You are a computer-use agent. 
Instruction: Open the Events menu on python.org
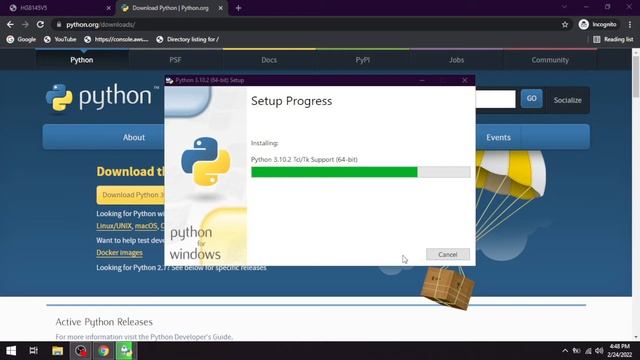[x=498, y=137]
